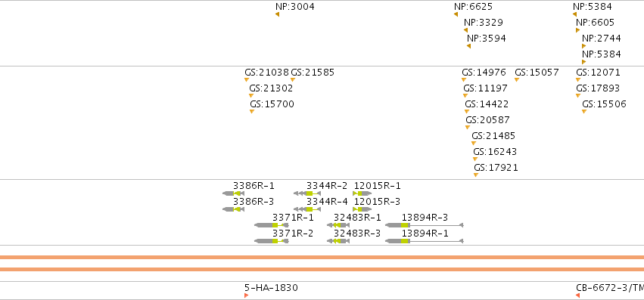Select the GS:21585 triangle marker
Image resolution: width=644 pixels, height=300 pixels.
(x=293, y=79)
